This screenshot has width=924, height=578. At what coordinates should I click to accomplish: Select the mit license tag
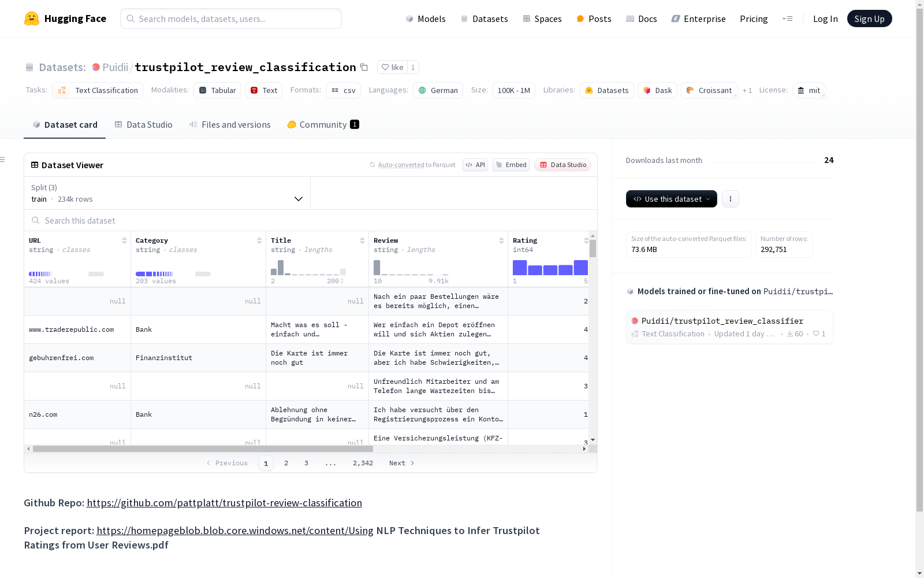coord(809,90)
